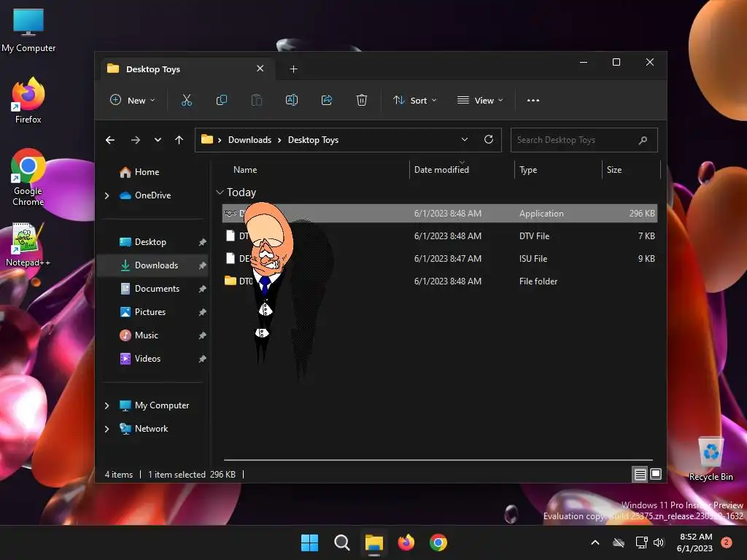Click the Delete trash can icon
Screen dimensions: 747x560
362,101
